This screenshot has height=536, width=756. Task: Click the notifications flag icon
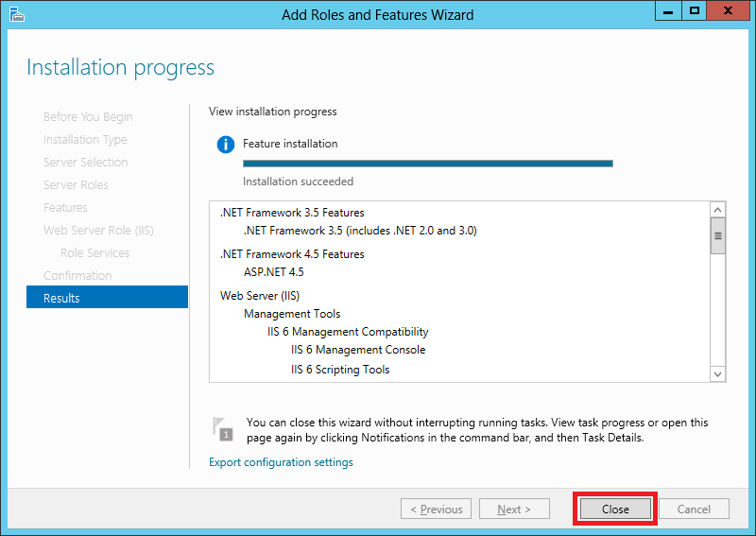coord(223,429)
